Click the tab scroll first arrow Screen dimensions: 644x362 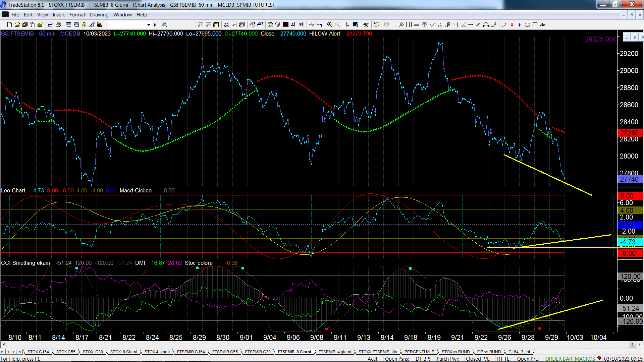[x=3, y=352]
